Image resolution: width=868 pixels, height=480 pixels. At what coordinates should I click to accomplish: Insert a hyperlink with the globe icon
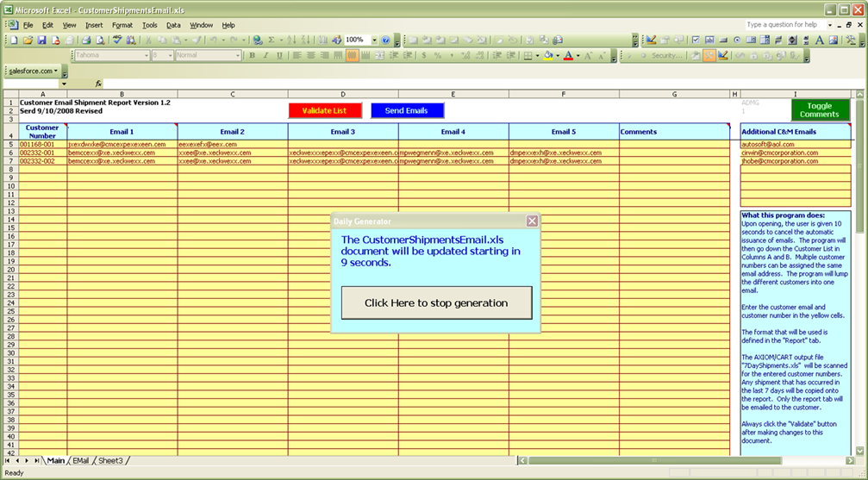point(258,40)
